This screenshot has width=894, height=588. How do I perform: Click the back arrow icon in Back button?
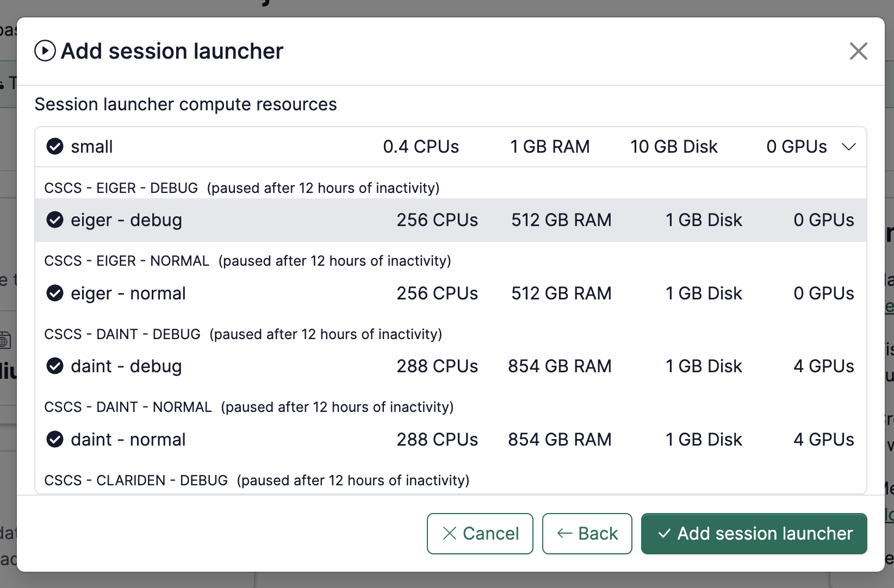[563, 534]
